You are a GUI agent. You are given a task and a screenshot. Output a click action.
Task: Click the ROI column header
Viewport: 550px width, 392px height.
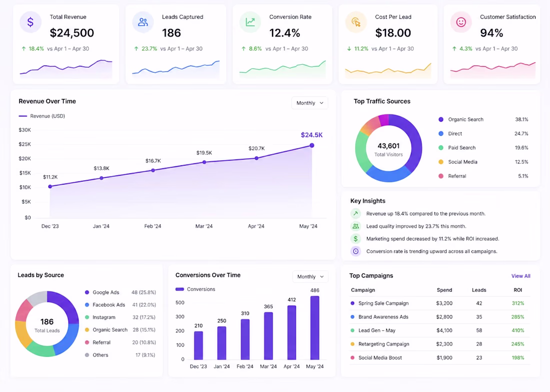click(x=517, y=290)
